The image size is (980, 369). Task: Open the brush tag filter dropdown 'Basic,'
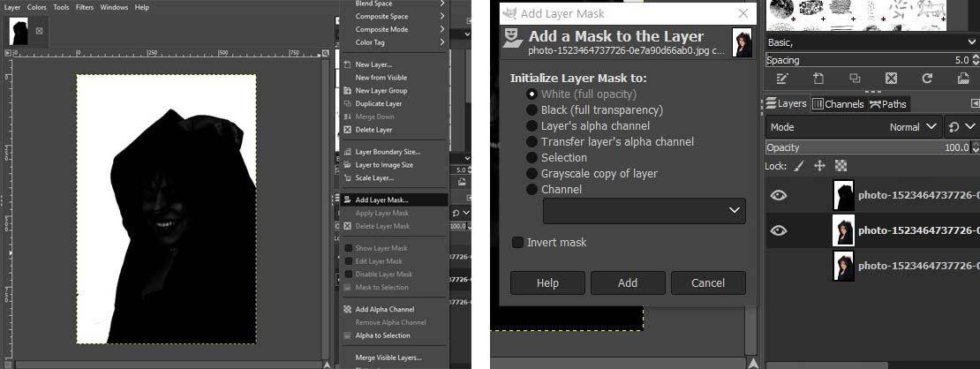871,41
